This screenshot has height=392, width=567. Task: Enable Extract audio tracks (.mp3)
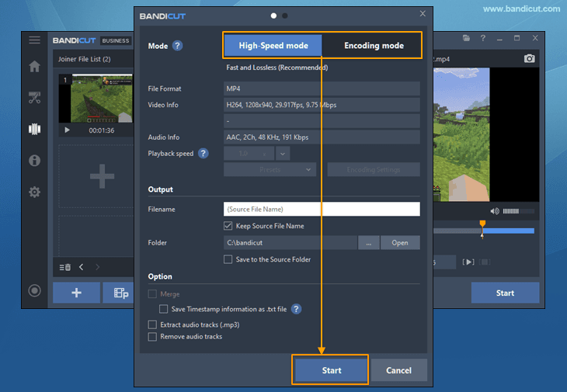152,324
